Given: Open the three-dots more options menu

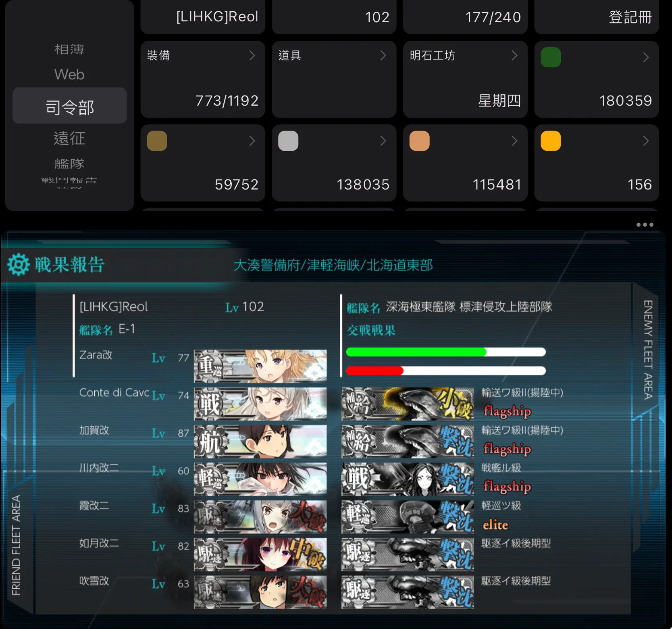Looking at the screenshot, I should (x=645, y=225).
